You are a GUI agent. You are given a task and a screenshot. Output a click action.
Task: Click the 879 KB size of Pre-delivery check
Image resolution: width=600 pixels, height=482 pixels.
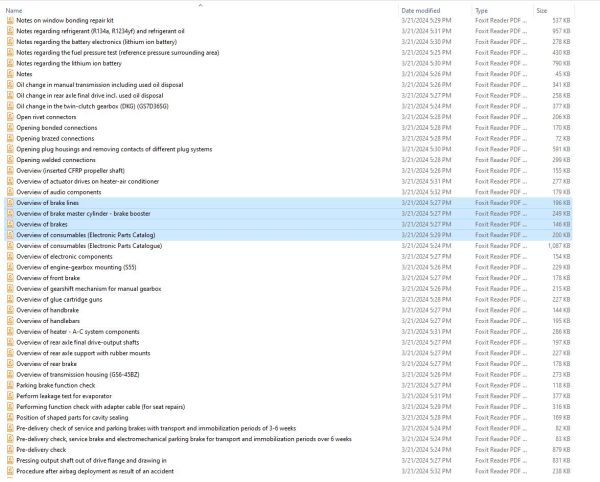561,449
